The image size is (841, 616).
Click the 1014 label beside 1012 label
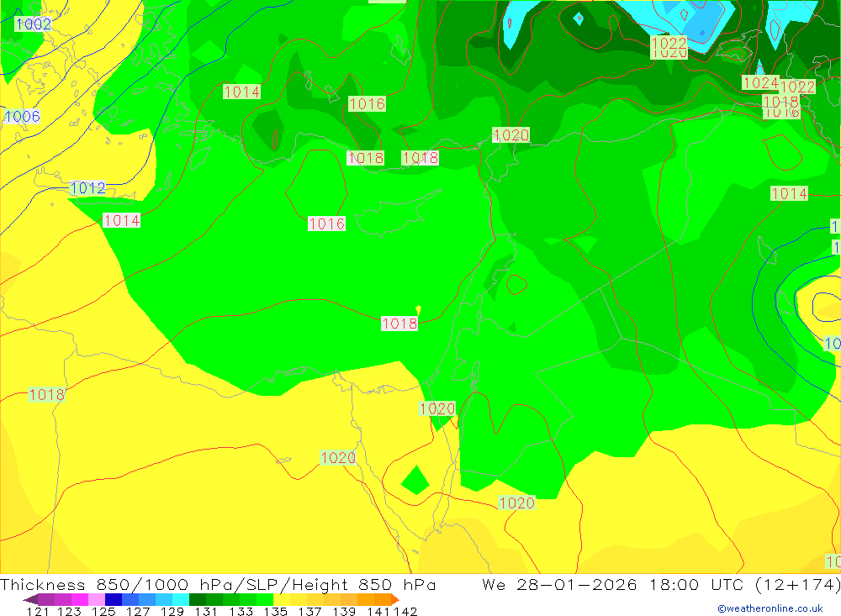[x=122, y=220]
